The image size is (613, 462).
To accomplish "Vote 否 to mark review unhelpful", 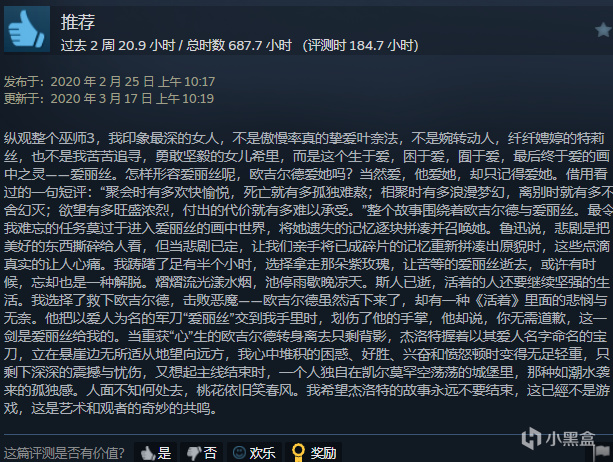I will pos(202,453).
